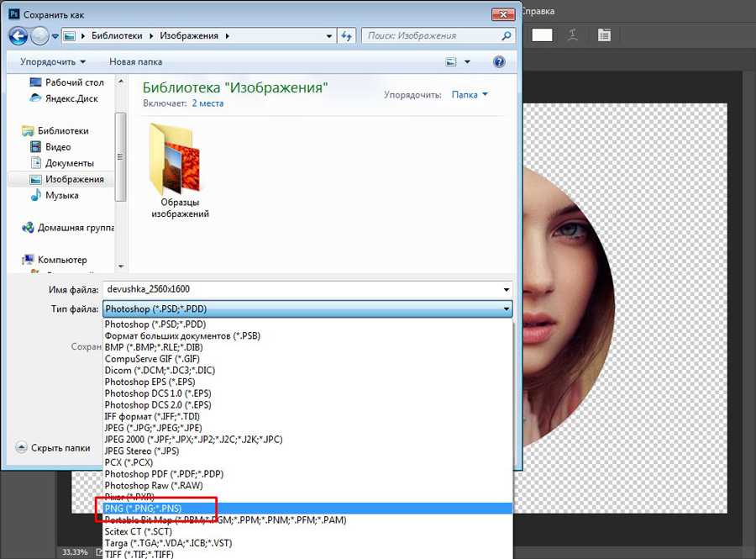This screenshot has height=559, width=756.
Task: Click the Back navigation arrow button
Action: click(18, 35)
